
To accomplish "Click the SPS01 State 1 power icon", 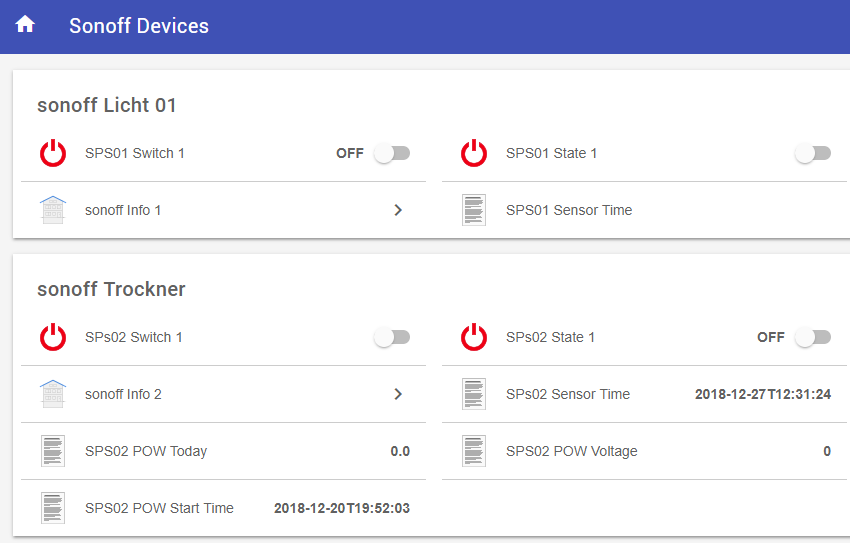I will click(474, 153).
